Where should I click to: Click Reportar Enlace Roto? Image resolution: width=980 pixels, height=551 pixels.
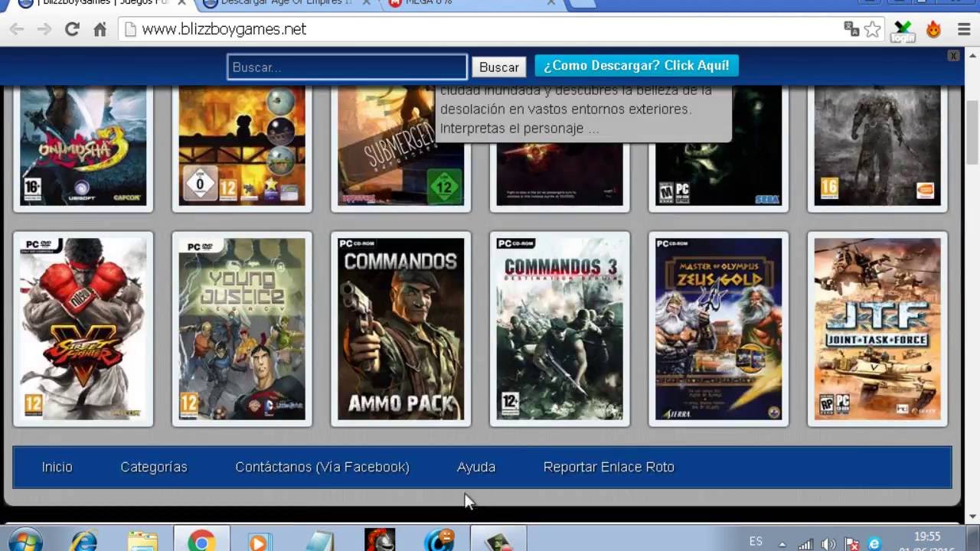tap(609, 467)
